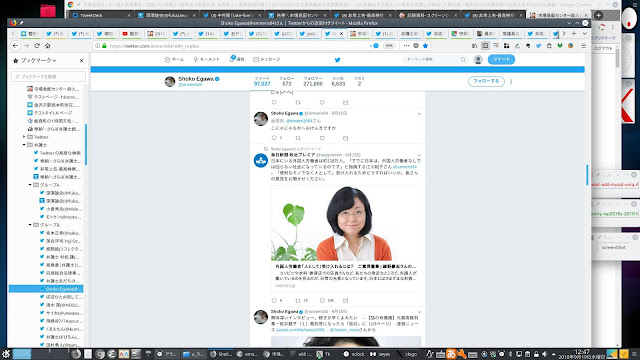640x360 pixels.
Task: Open tweet menu chevron on こにゃにゃちわ tweet
Action: click(x=419, y=114)
